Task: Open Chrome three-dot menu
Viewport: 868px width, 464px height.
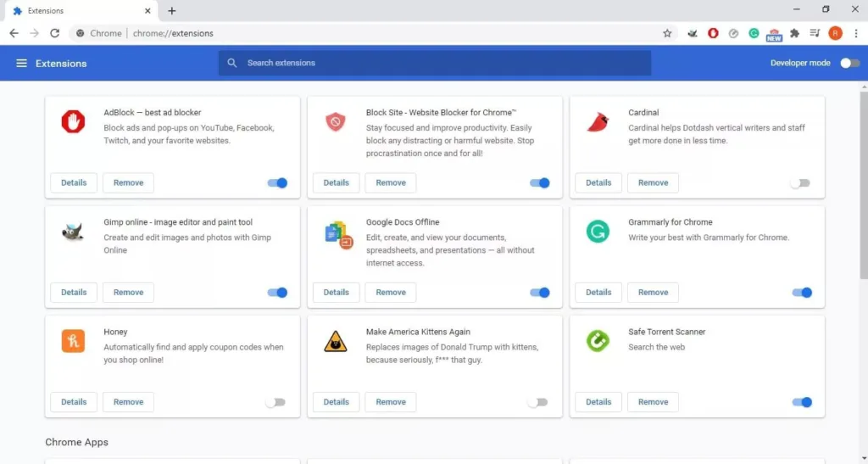Action: point(856,33)
